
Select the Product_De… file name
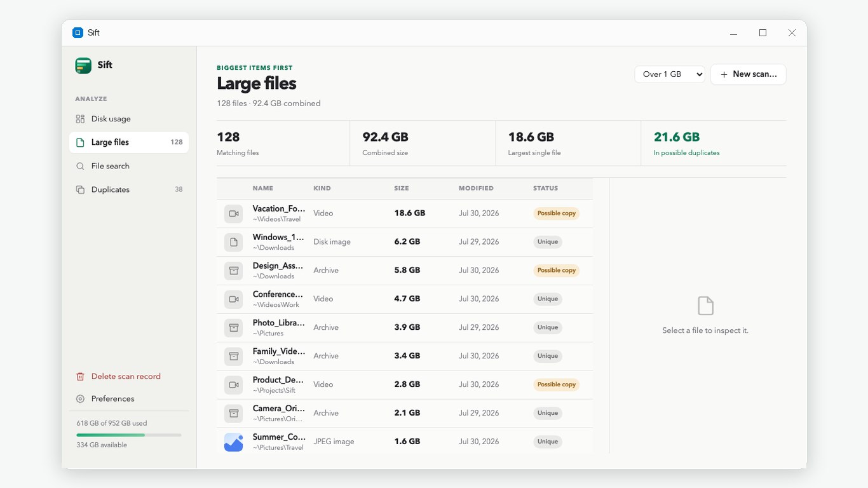pyautogui.click(x=278, y=380)
